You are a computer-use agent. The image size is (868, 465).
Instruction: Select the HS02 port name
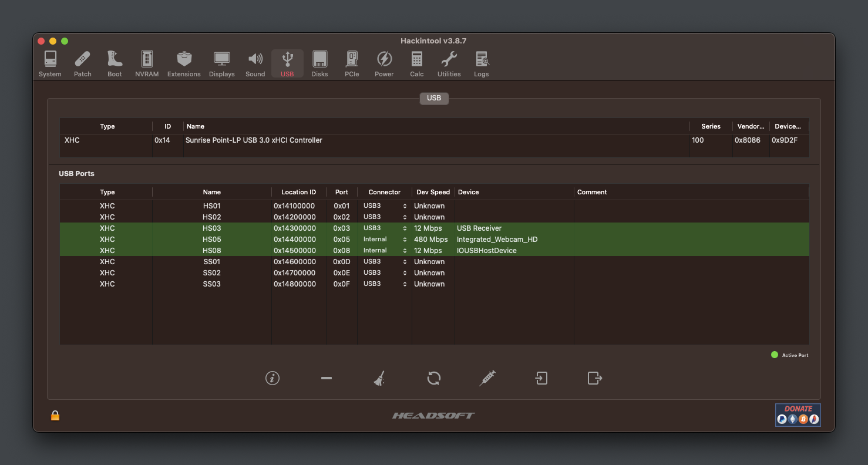click(211, 217)
